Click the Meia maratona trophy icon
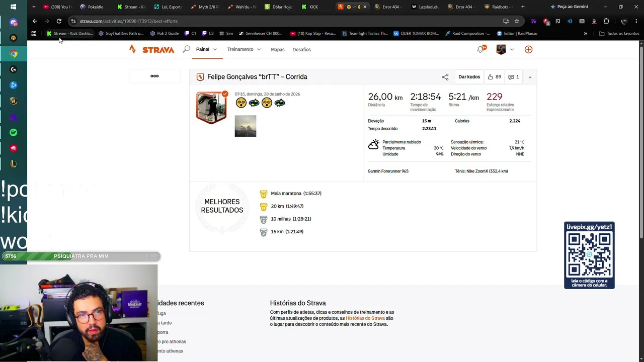The image size is (644, 362). click(x=264, y=194)
